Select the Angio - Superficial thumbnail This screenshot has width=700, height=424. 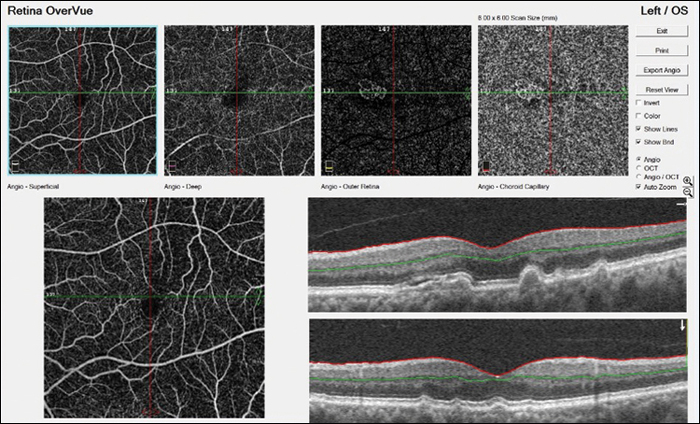click(83, 100)
